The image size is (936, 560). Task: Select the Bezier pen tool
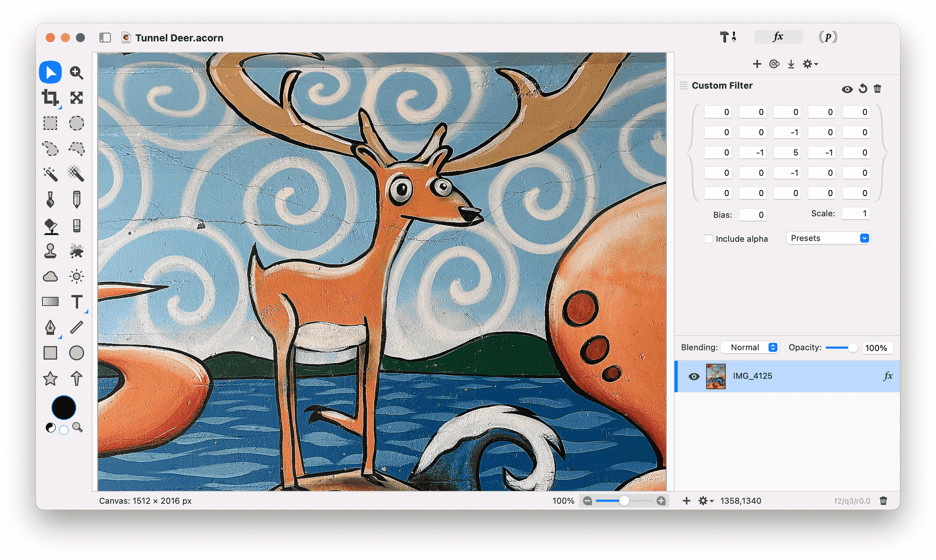point(50,328)
